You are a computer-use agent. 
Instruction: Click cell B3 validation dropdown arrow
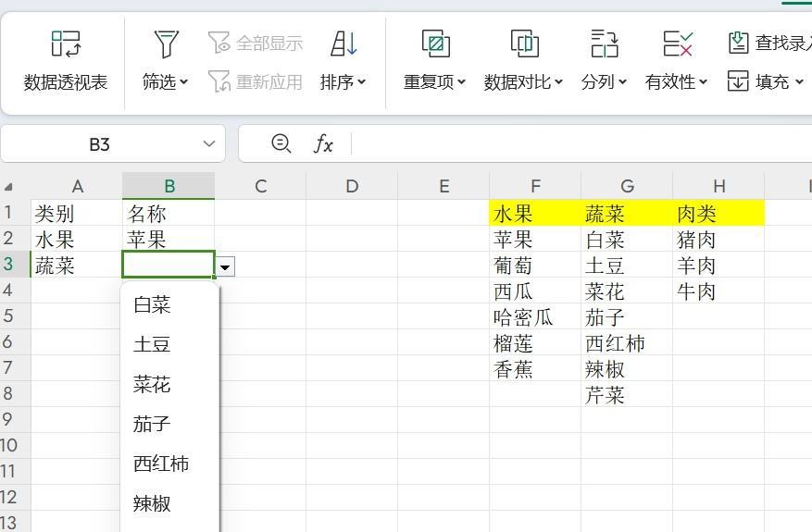225,267
